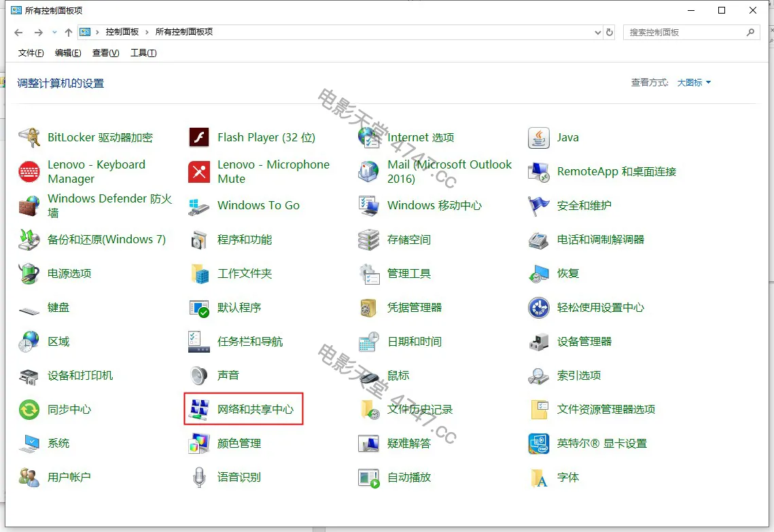Open BitLocker drive encryption icon

tap(29, 137)
